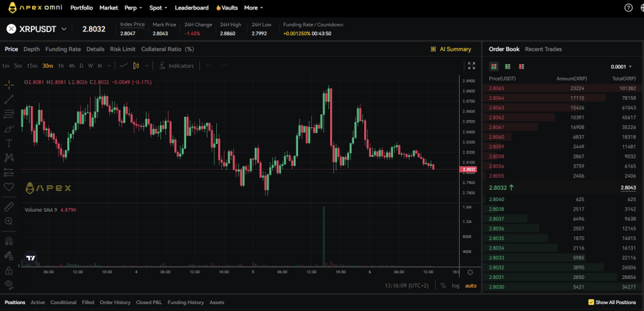The height and width of the screenshot is (311, 644).
Task: Select the candlestick chart type icon
Action: (x=136, y=65)
